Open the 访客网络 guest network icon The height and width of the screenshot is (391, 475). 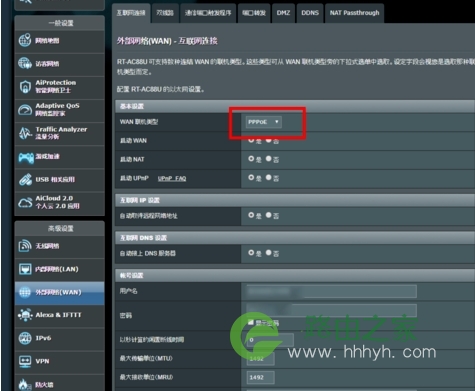coord(25,63)
